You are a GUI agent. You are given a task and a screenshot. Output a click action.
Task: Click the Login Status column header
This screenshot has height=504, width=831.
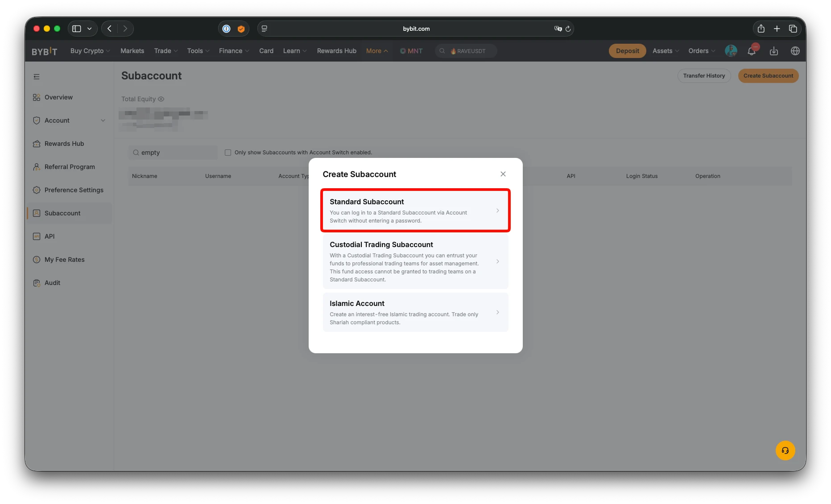coord(641,176)
